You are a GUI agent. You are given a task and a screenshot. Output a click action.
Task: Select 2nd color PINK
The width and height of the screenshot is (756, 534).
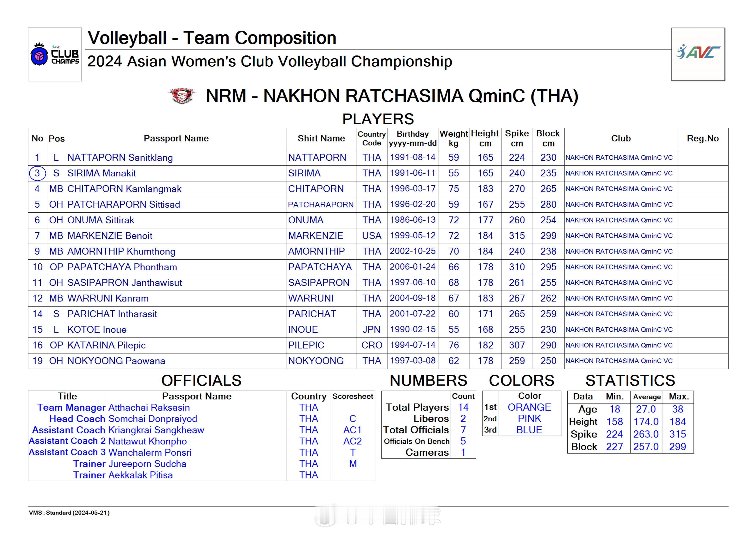[529, 419]
